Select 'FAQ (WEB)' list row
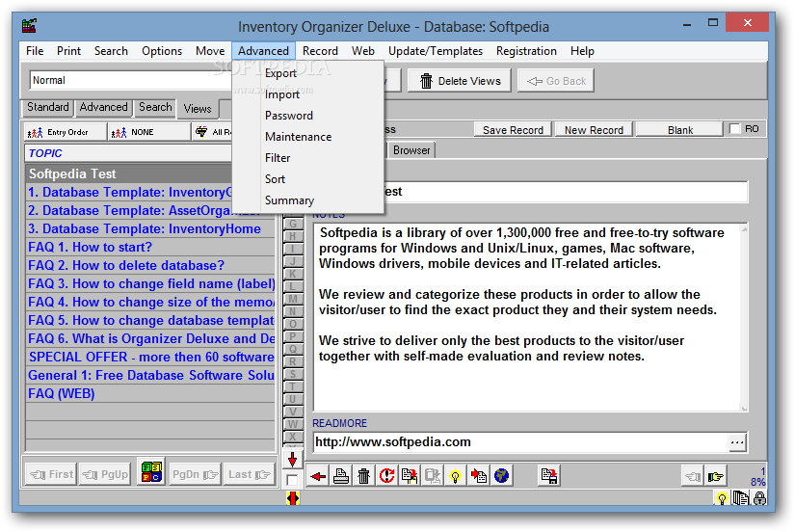The width and height of the screenshot is (795, 532). (150, 393)
